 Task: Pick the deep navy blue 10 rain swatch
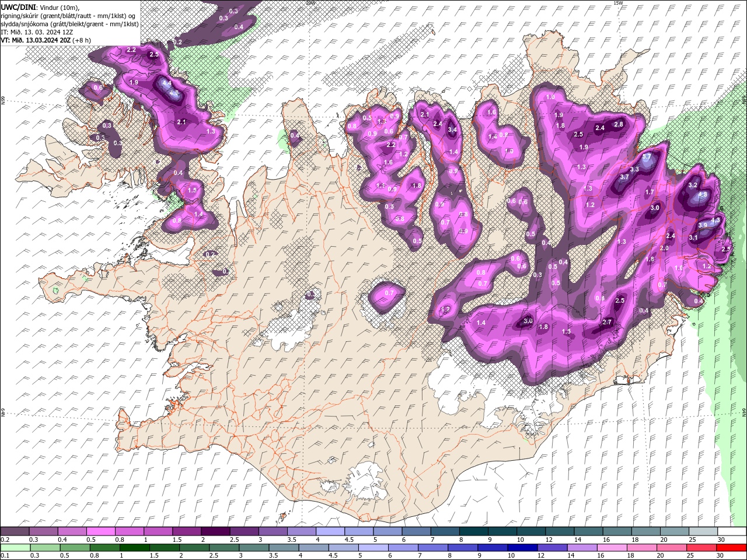tap(522, 548)
